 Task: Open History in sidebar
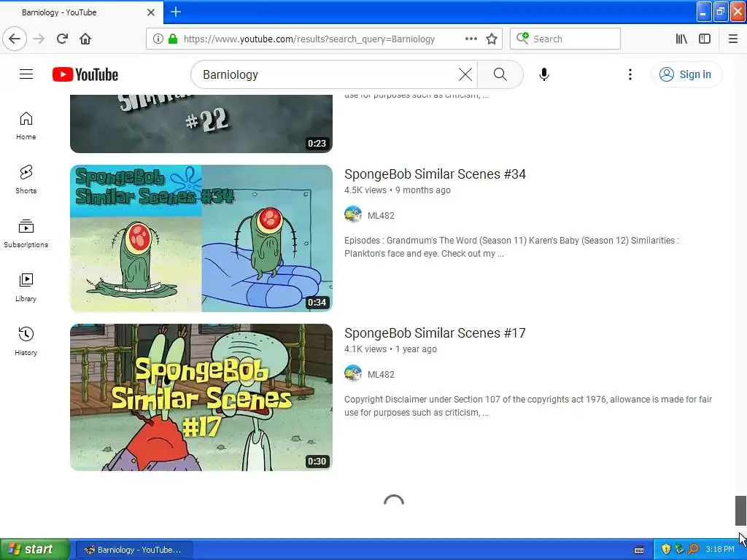coord(26,341)
